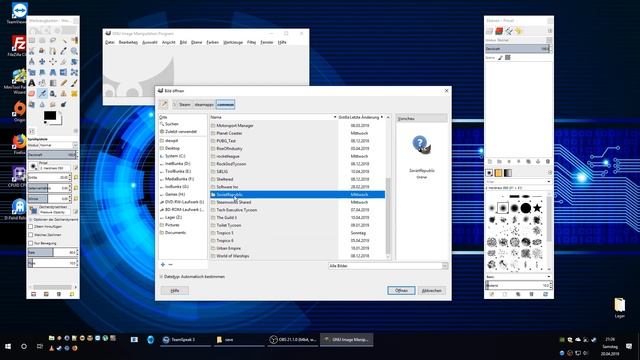
Task: Select the Measure compass tool
Action: (x=32, y=62)
